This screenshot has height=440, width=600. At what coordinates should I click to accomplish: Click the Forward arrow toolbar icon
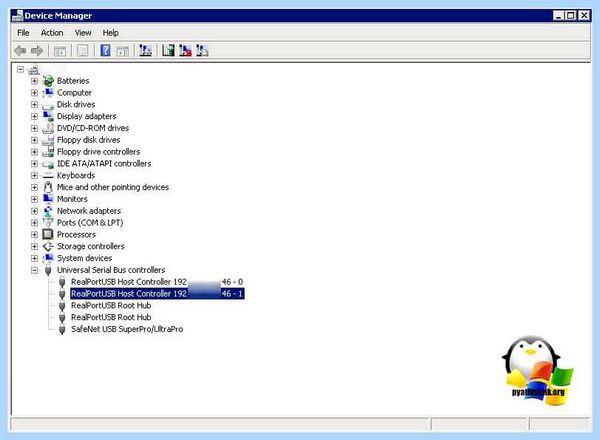point(37,51)
